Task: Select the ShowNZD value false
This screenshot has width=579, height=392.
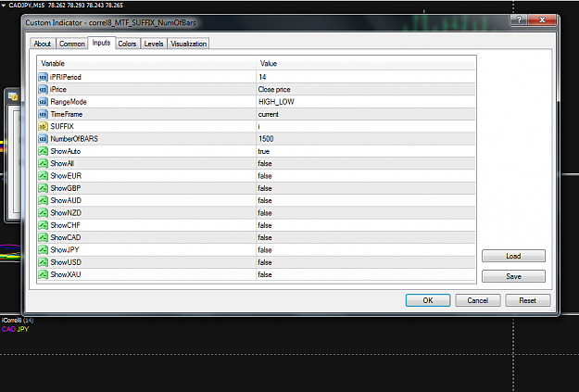Action: tap(366, 213)
